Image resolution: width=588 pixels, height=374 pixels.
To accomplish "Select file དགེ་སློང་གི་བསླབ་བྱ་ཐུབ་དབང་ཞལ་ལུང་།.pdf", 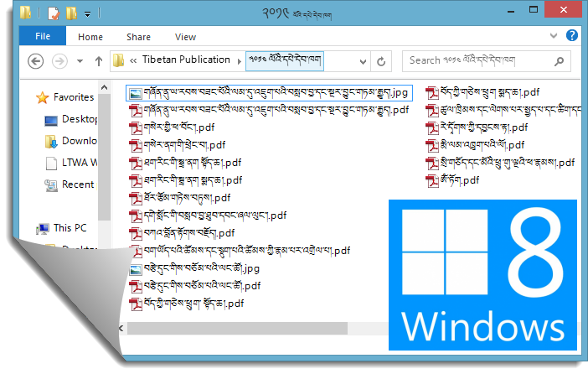I will click(x=208, y=216).
